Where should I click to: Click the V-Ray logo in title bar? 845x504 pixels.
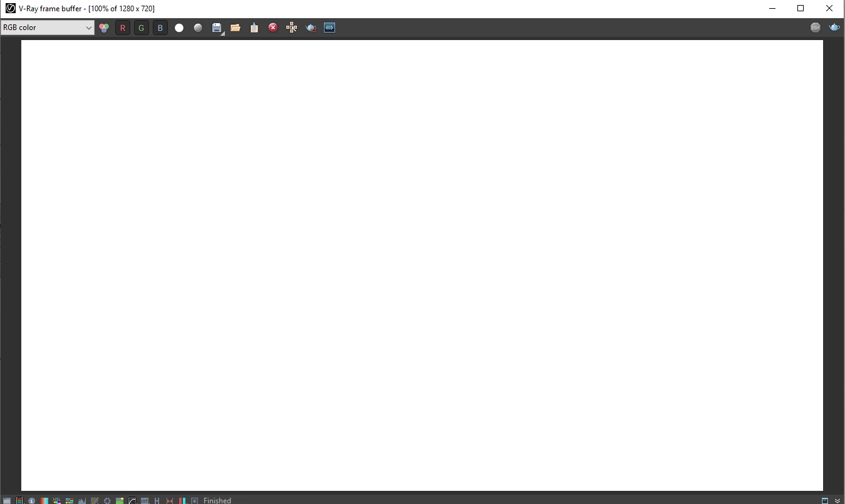[x=10, y=8]
